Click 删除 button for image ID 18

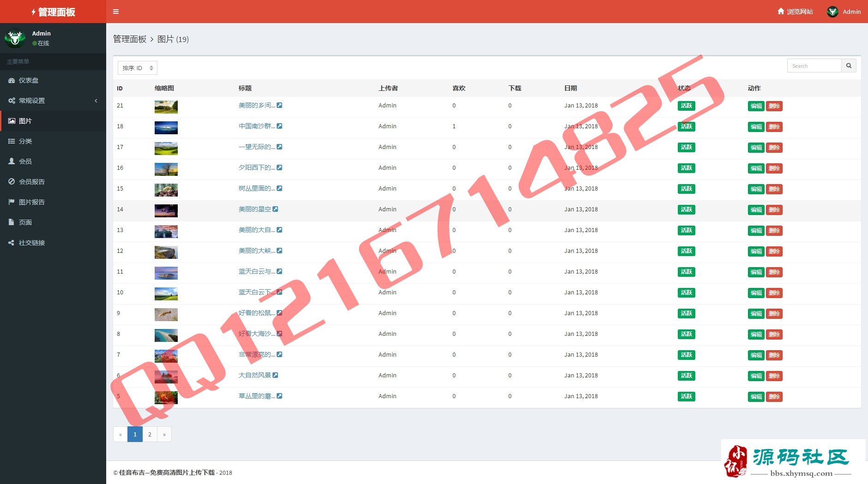click(774, 127)
